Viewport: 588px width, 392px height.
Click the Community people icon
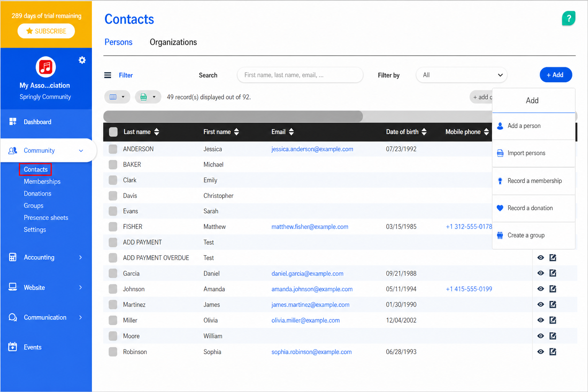click(13, 150)
